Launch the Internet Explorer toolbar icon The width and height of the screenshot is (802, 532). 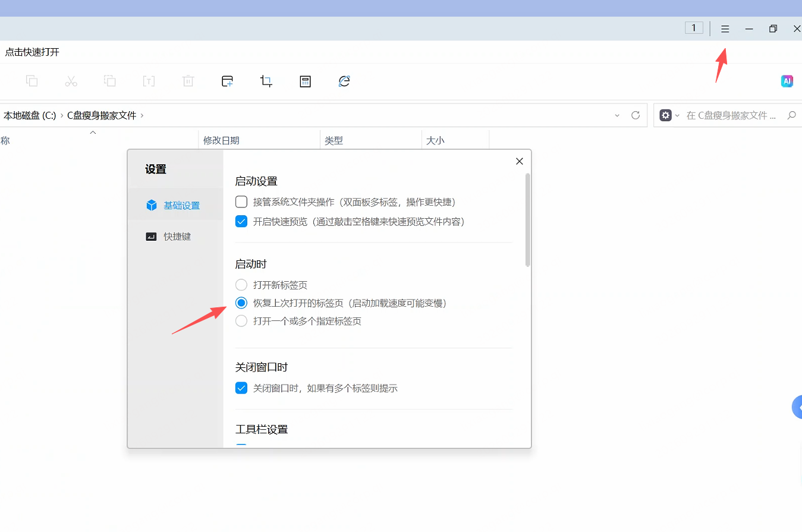click(x=344, y=81)
